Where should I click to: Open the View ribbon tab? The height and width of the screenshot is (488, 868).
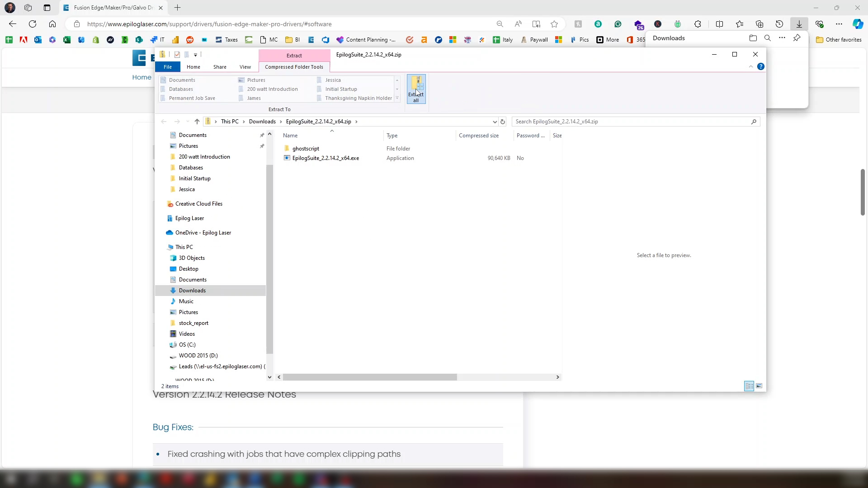click(245, 67)
